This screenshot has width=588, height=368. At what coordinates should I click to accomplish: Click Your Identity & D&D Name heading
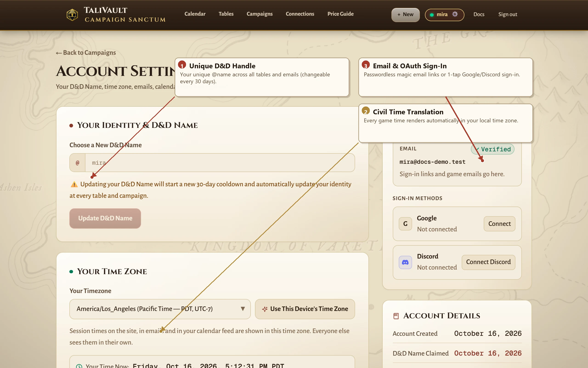click(137, 125)
